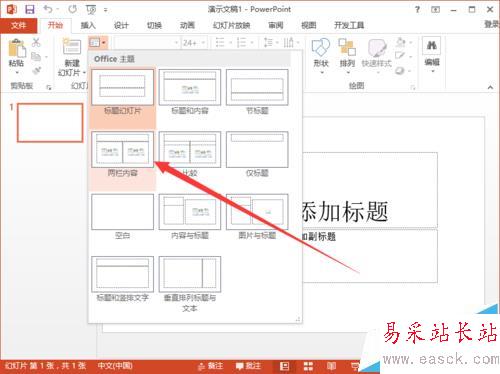Click the bullet list icon

coord(220,43)
